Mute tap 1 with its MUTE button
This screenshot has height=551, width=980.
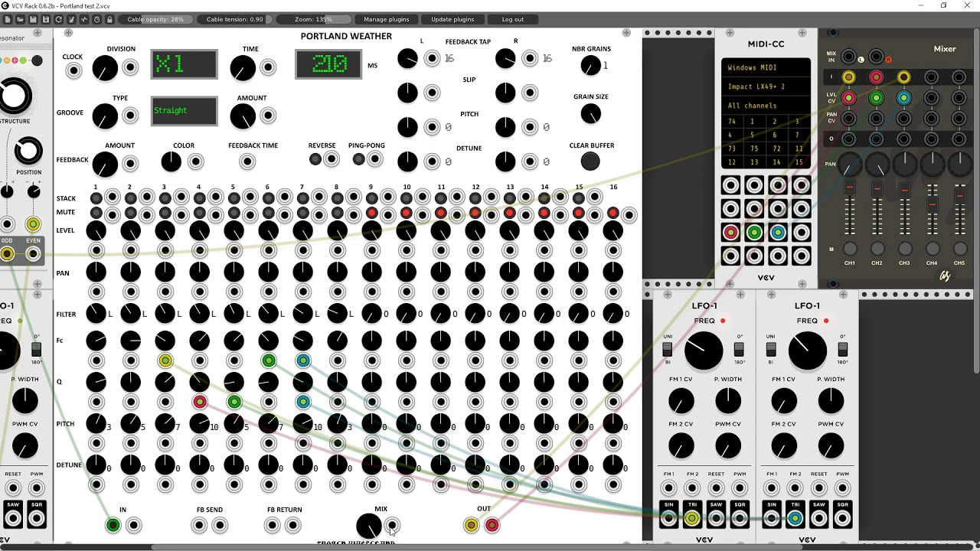[x=96, y=213]
